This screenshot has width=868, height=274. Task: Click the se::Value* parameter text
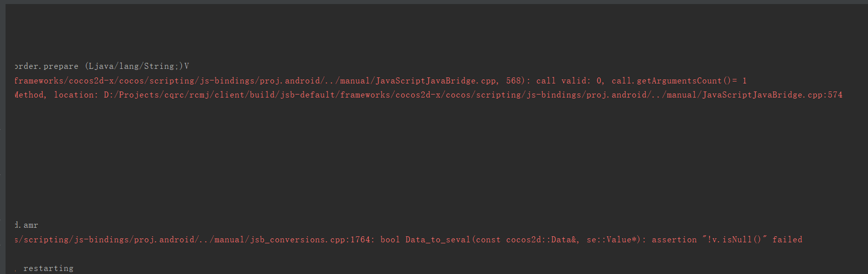click(613, 240)
